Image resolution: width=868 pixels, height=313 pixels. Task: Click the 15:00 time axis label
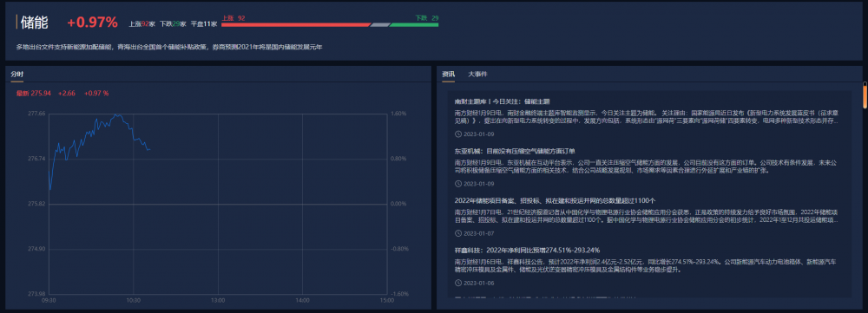pyautogui.click(x=386, y=301)
